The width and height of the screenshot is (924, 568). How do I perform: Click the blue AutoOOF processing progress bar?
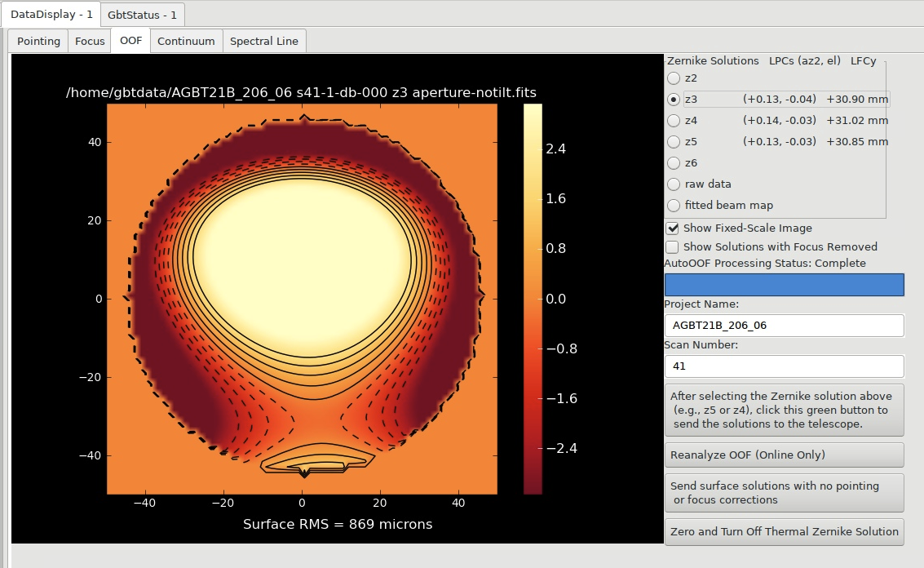785,285
